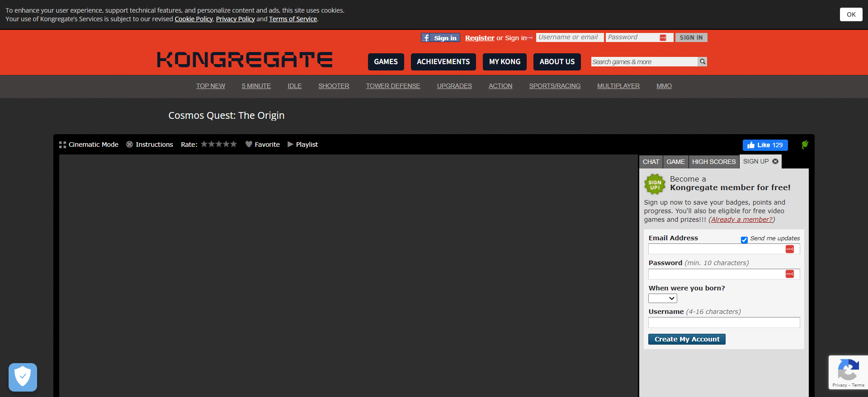Screen dimensions: 868x397
Task: Click the green plug icon
Action: [805, 145]
